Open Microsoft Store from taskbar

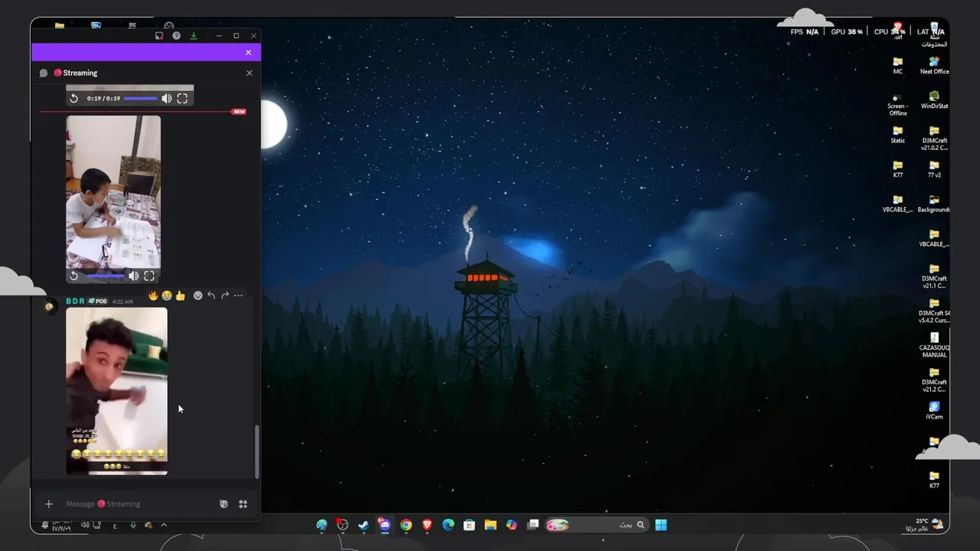point(469,525)
